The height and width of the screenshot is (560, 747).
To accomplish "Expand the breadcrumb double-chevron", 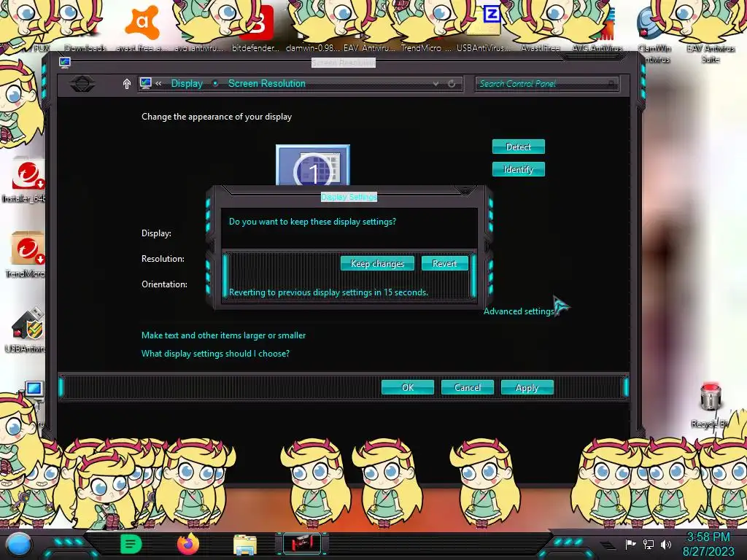I will (x=158, y=83).
